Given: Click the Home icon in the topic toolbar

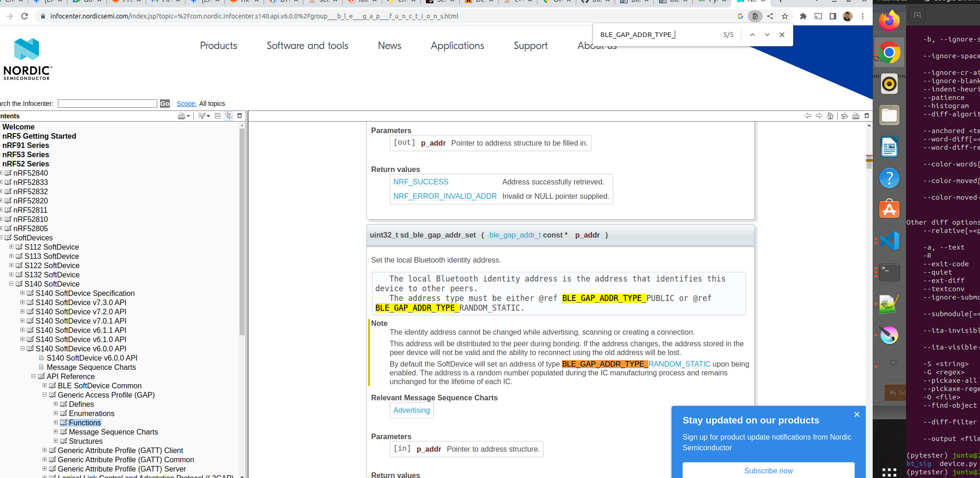Looking at the screenshot, I should click(830, 116).
